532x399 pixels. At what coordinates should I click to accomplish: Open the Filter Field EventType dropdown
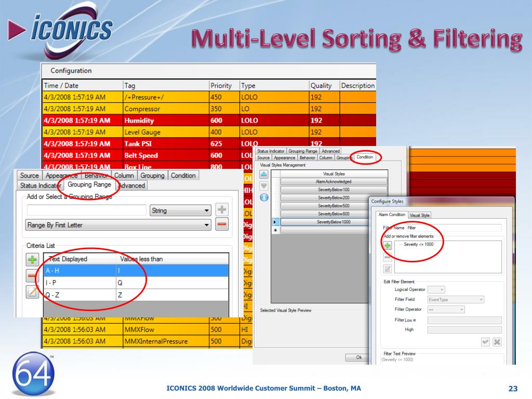pos(456,300)
